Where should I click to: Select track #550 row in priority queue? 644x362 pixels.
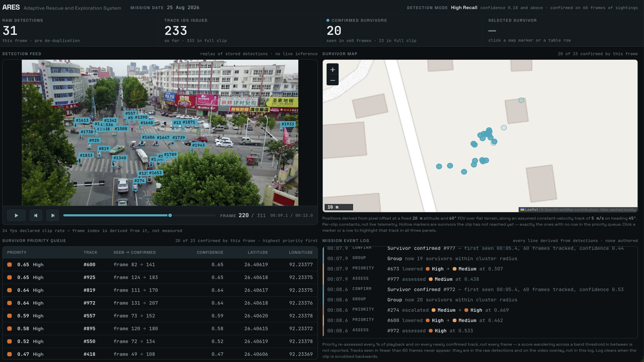159,341
